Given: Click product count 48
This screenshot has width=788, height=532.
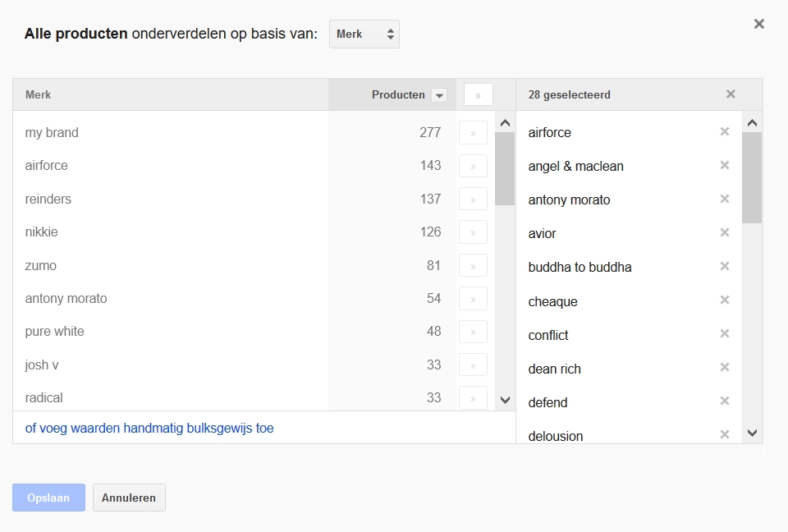Looking at the screenshot, I should (433, 332).
